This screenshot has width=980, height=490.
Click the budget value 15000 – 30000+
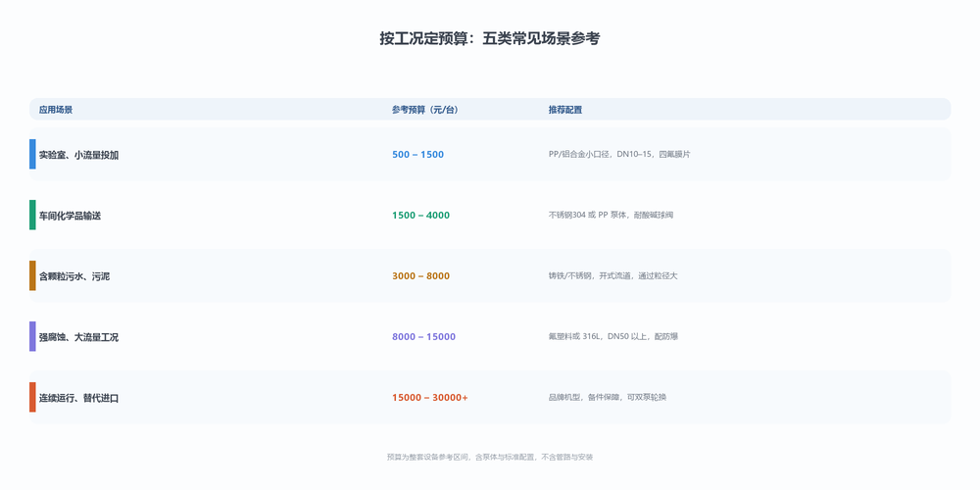point(430,397)
